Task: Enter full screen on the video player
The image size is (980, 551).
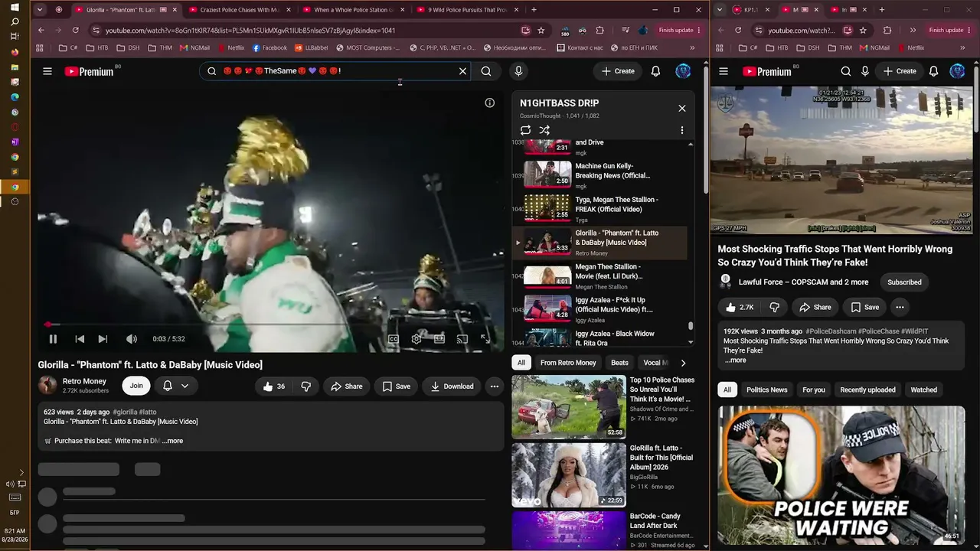Action: [x=485, y=339]
